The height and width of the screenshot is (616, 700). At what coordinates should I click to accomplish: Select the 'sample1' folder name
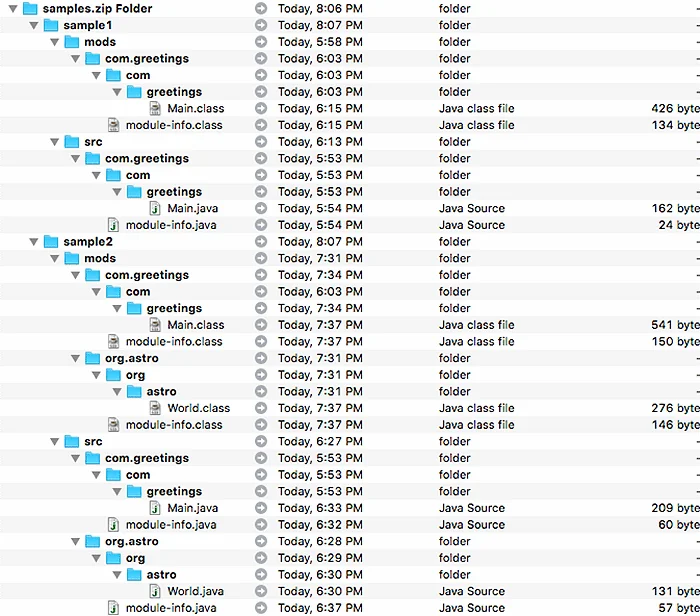(88, 25)
